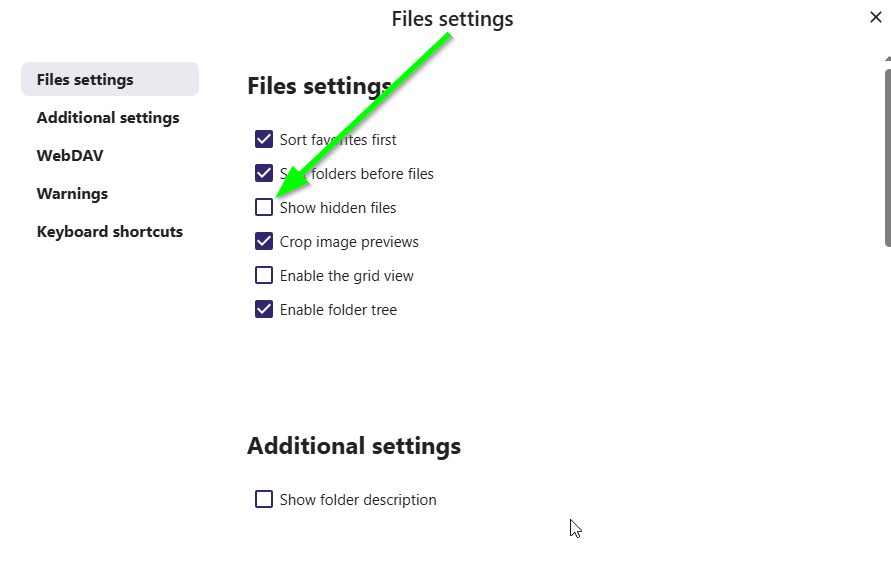Jump to the Warnings section
The width and height of the screenshot is (891, 562).
tap(72, 194)
